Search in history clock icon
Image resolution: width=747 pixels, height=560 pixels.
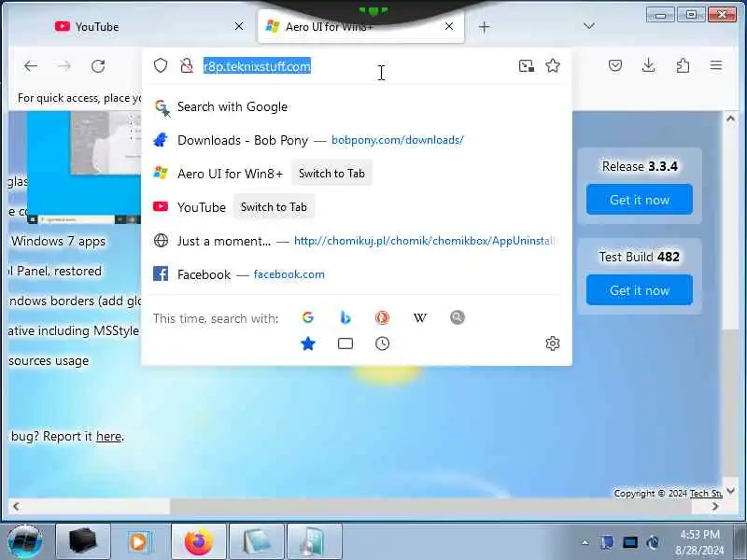382,343
